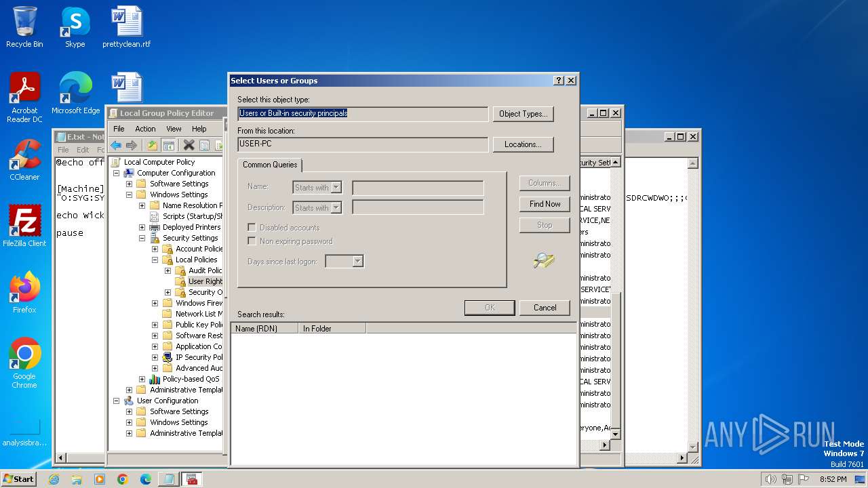Click Delete X icon in Policy toolbar
This screenshot has width=868, height=488.
189,145
